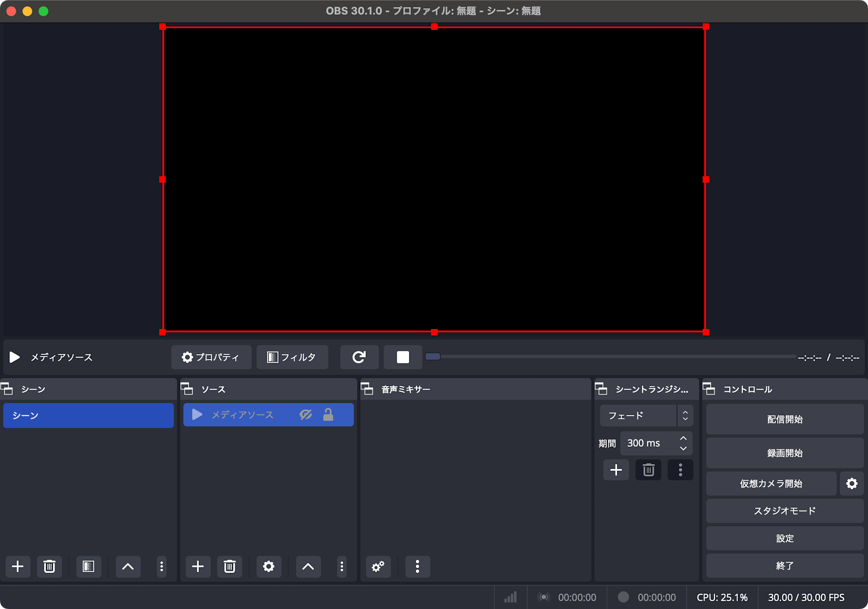Add a new scene with plus icon
Viewport: 868px width, 609px height.
tap(18, 566)
